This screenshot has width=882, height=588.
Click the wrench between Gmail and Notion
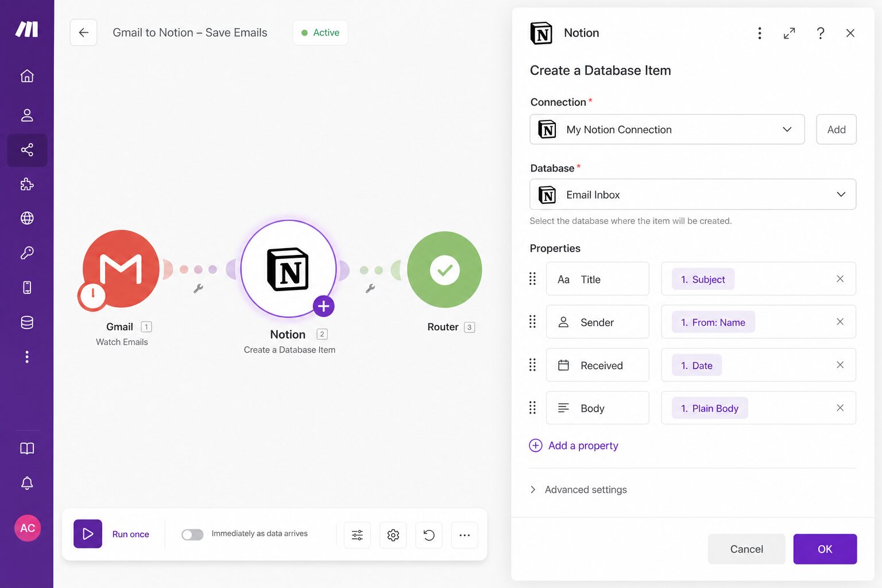(198, 288)
